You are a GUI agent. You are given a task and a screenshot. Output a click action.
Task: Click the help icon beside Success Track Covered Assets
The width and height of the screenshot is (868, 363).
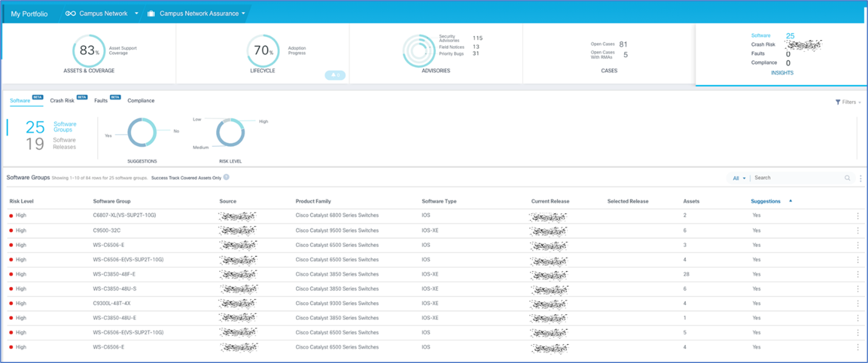(x=226, y=177)
